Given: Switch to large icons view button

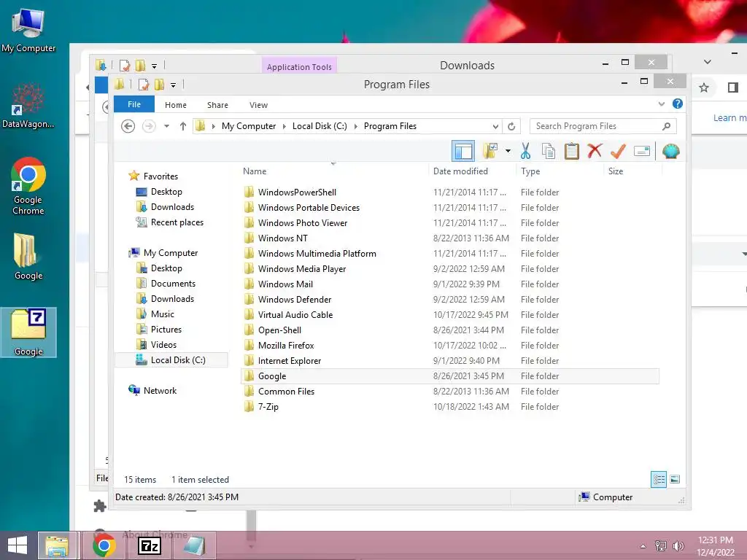Looking at the screenshot, I should coord(675,480).
